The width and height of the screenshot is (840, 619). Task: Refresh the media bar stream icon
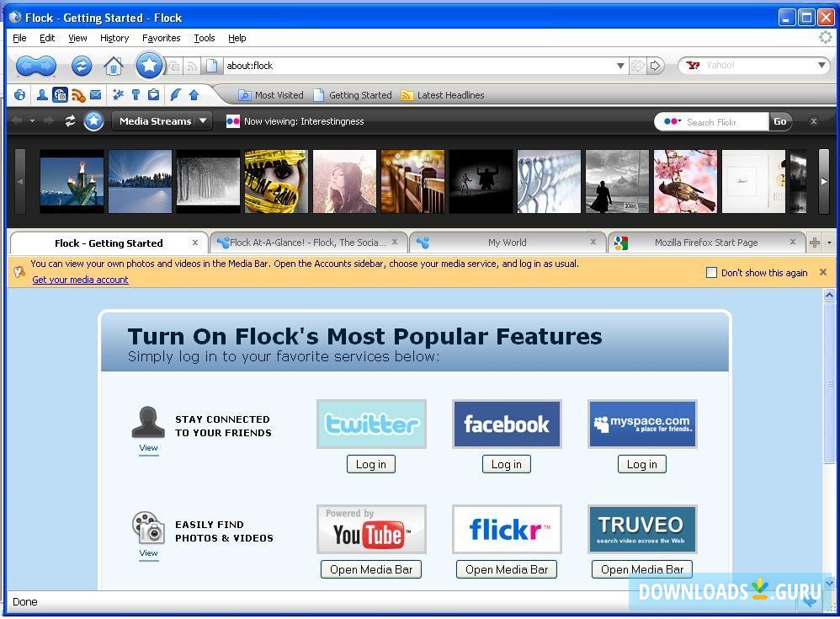pos(70,121)
